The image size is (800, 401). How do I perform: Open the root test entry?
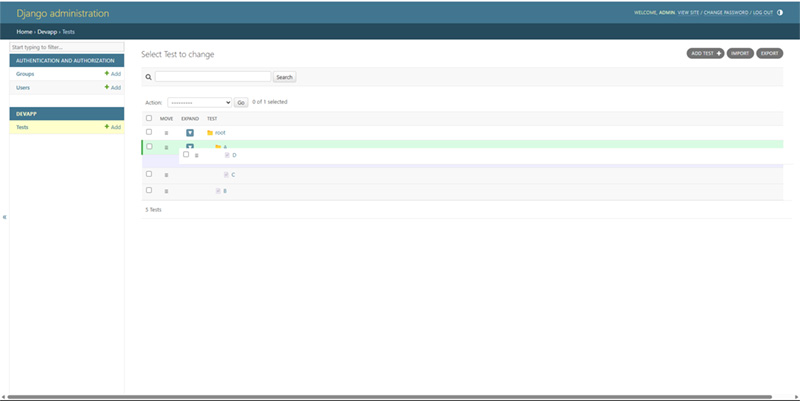point(220,133)
